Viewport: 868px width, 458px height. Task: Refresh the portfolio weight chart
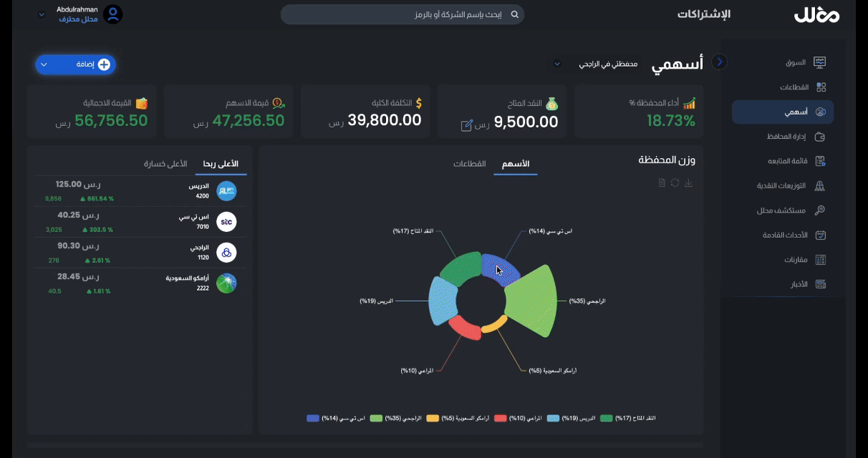675,183
